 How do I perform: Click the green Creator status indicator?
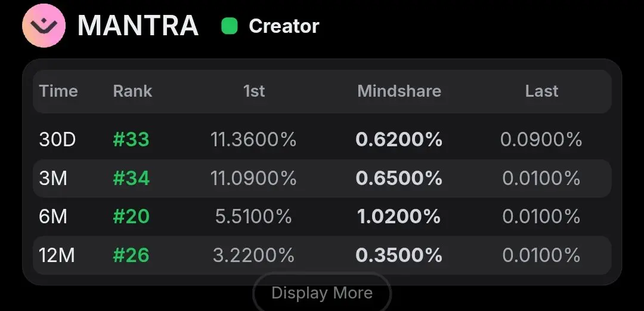pyautogui.click(x=230, y=26)
